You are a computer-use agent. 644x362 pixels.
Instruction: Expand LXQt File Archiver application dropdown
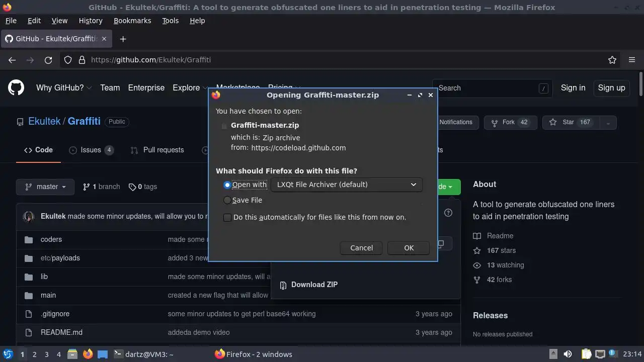(346, 185)
